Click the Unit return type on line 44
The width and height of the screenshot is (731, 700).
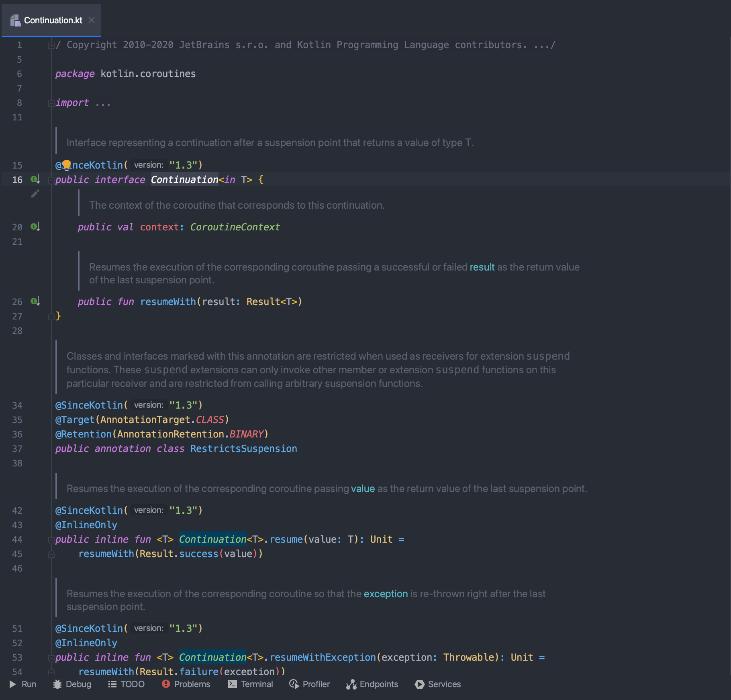click(x=381, y=539)
